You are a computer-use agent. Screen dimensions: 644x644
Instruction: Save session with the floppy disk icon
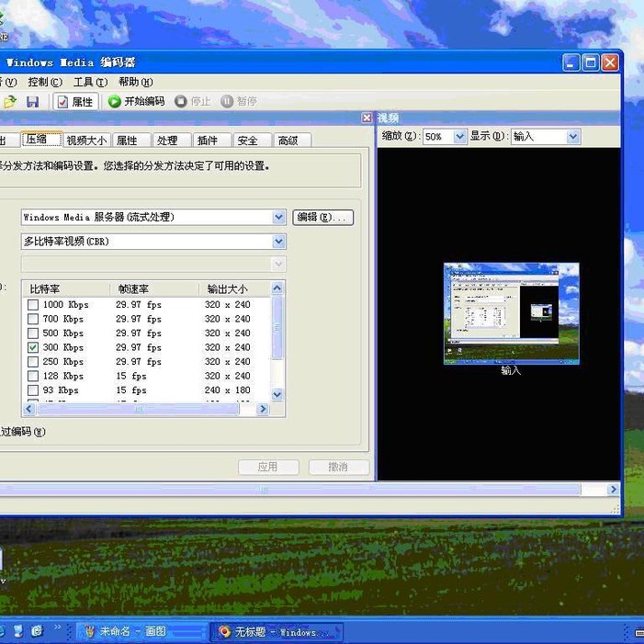[32, 101]
